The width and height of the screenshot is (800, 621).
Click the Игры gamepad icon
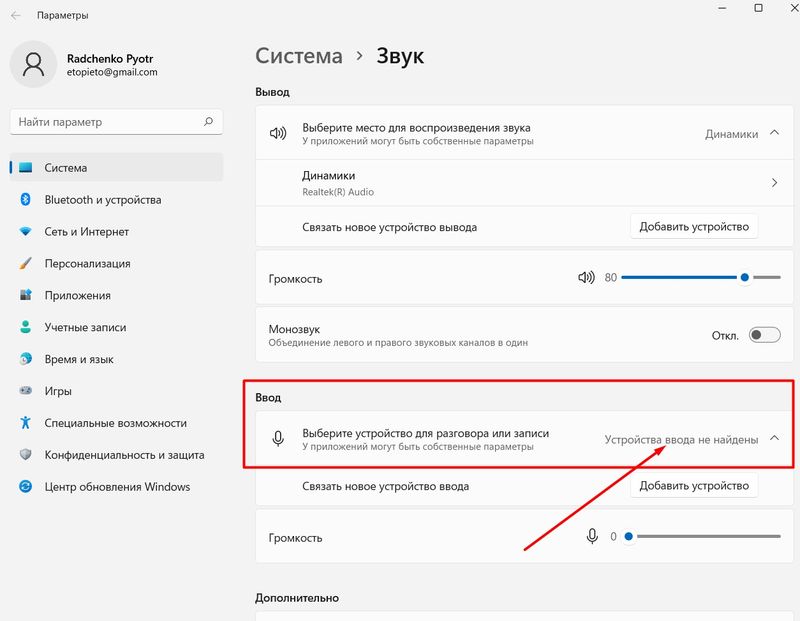pyautogui.click(x=26, y=391)
